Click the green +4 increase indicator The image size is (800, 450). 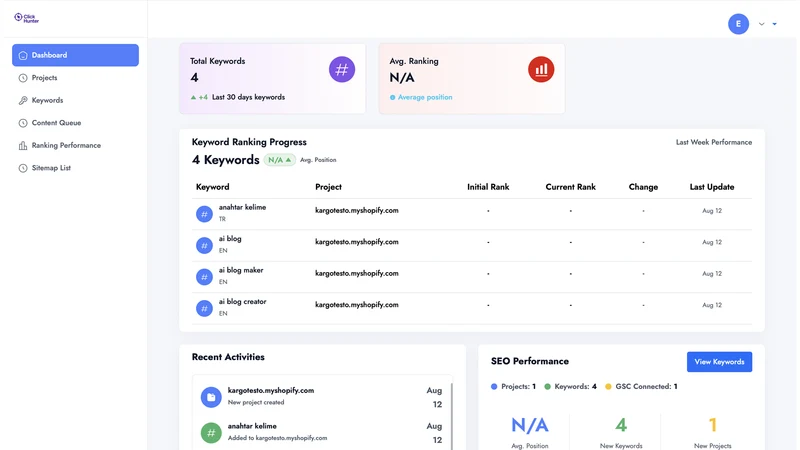click(199, 97)
